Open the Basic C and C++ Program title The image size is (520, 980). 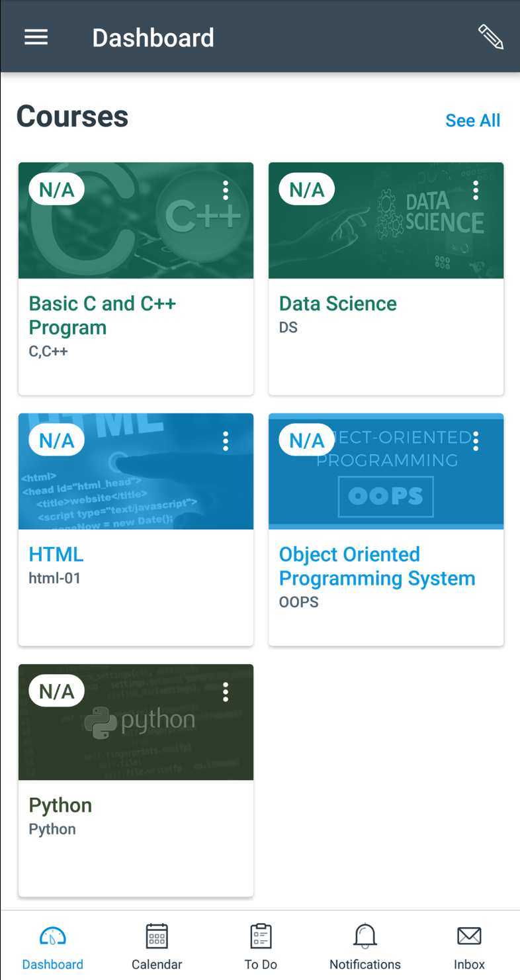tap(103, 315)
